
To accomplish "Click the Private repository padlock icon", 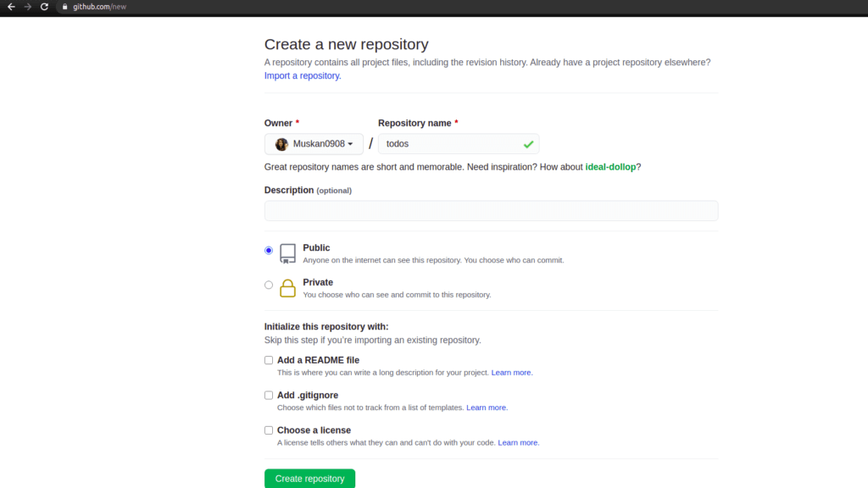I will coord(287,287).
